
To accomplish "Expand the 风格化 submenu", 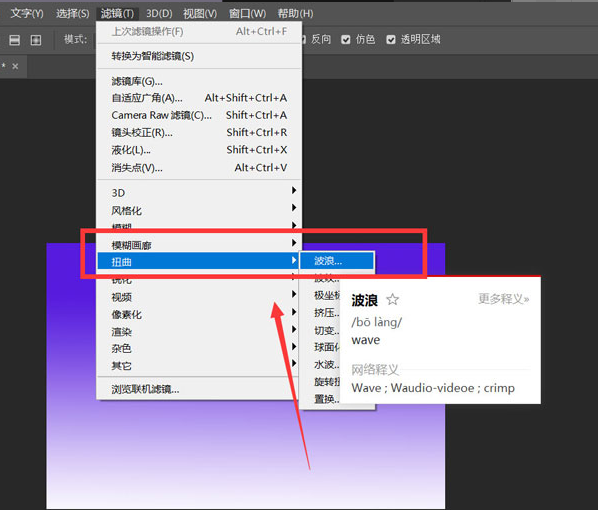I will point(199,210).
